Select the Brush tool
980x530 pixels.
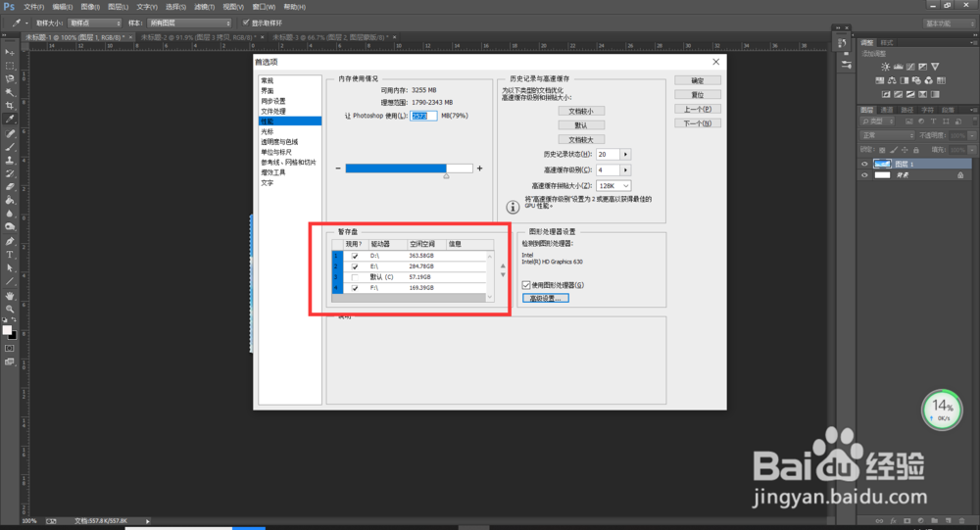10,147
